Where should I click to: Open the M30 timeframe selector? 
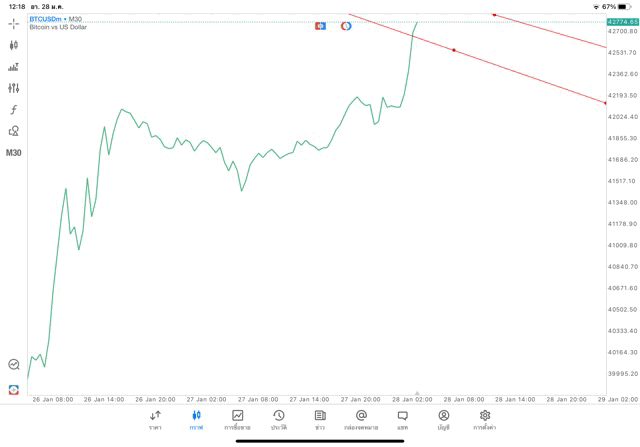[x=14, y=153]
